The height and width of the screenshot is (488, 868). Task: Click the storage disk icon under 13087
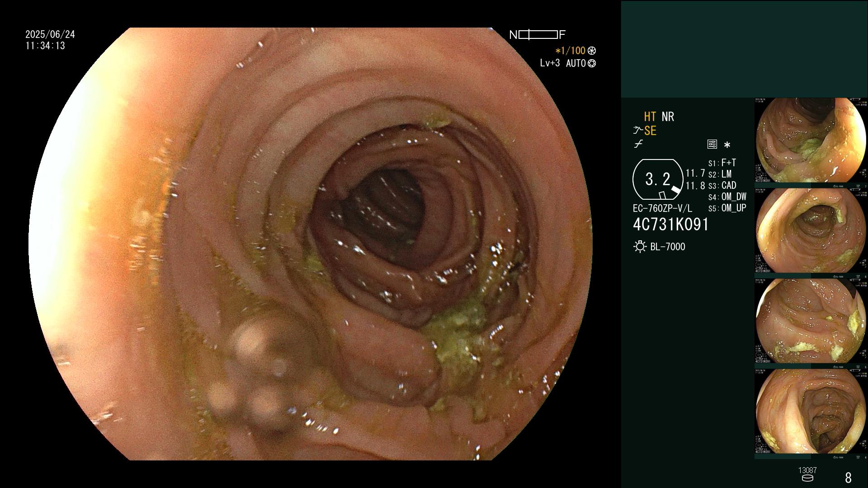[807, 478]
